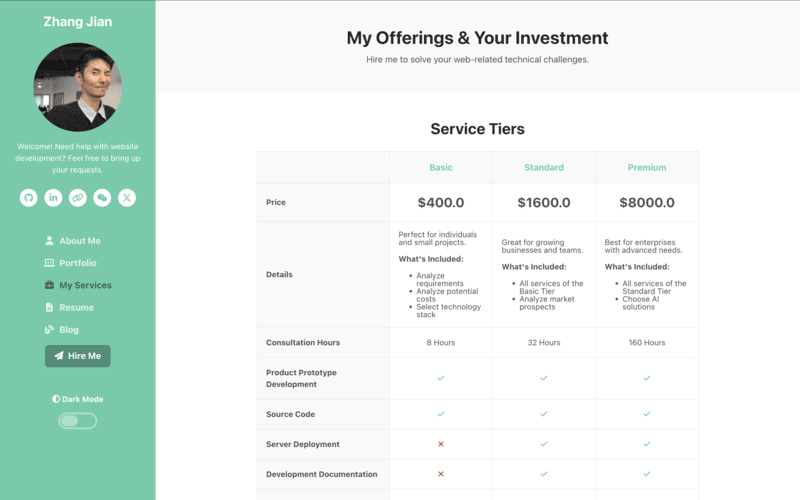Click the X (Twitter) icon
The width and height of the screenshot is (800, 500).
pos(127,198)
